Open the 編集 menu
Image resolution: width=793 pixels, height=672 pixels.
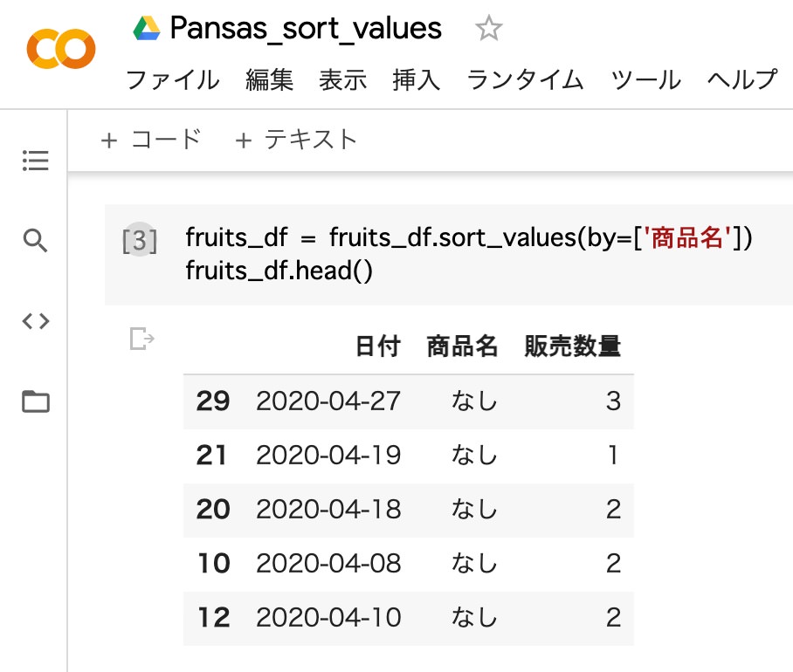pos(270,79)
